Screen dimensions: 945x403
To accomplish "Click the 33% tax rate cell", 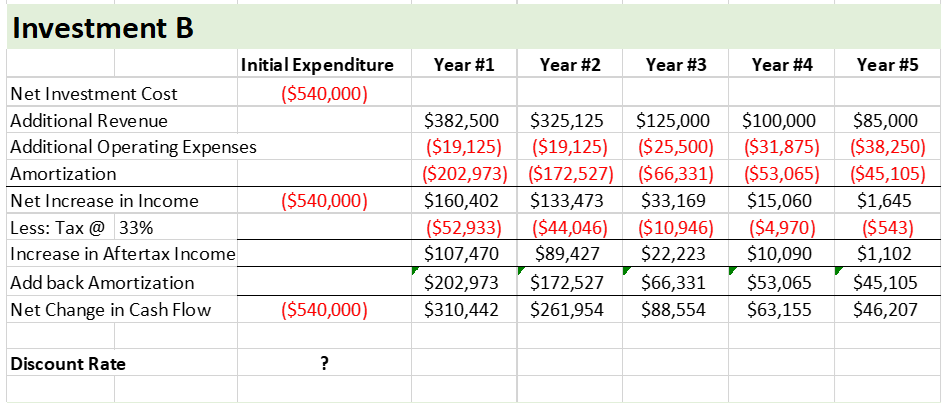I will pyautogui.click(x=137, y=227).
